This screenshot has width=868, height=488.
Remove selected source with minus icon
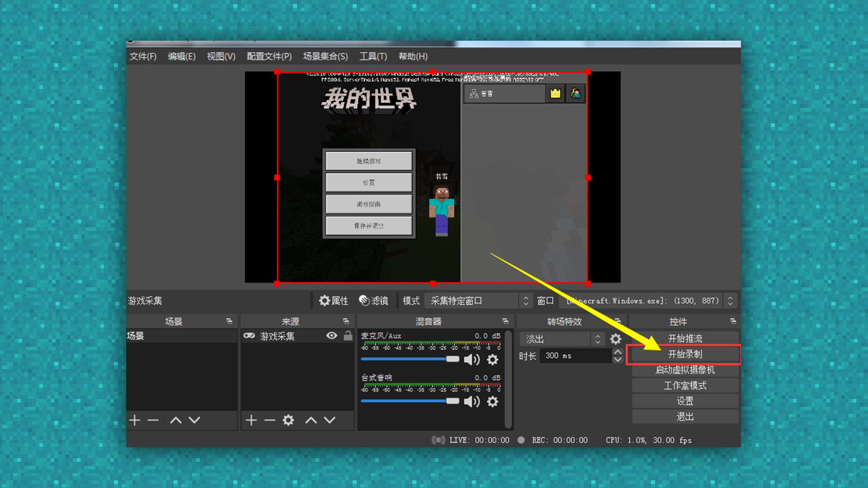click(x=270, y=420)
